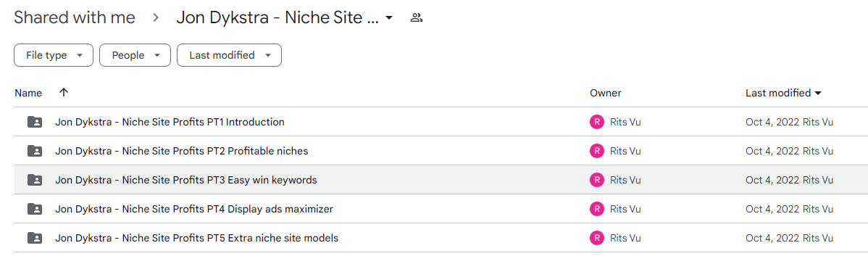Viewport: 868px width, 264px height.
Task: Open the People filter dropdown
Action: click(135, 55)
